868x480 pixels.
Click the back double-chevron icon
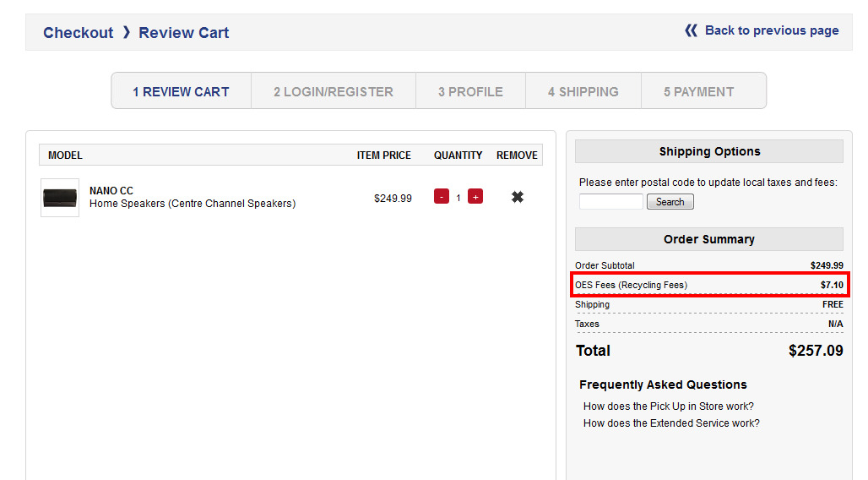692,30
